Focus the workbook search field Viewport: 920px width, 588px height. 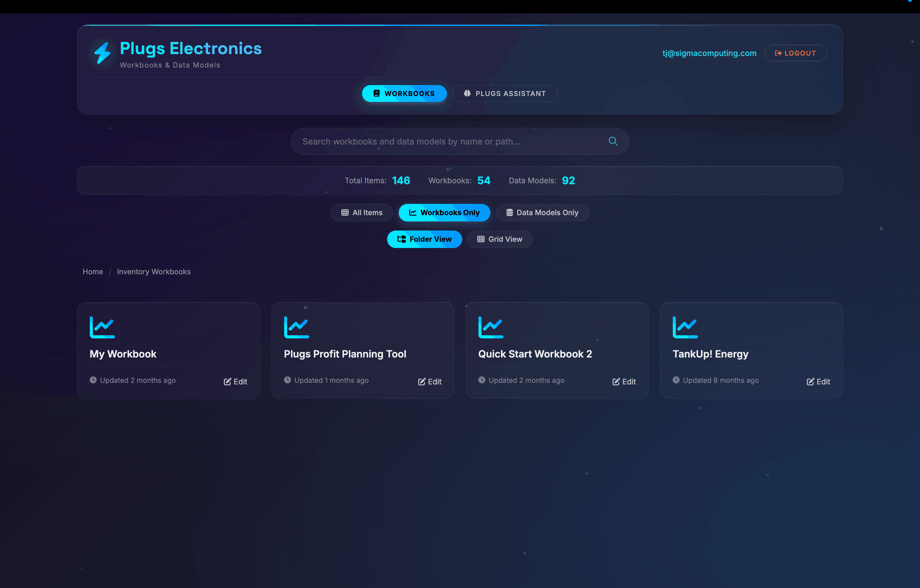pyautogui.click(x=439, y=142)
